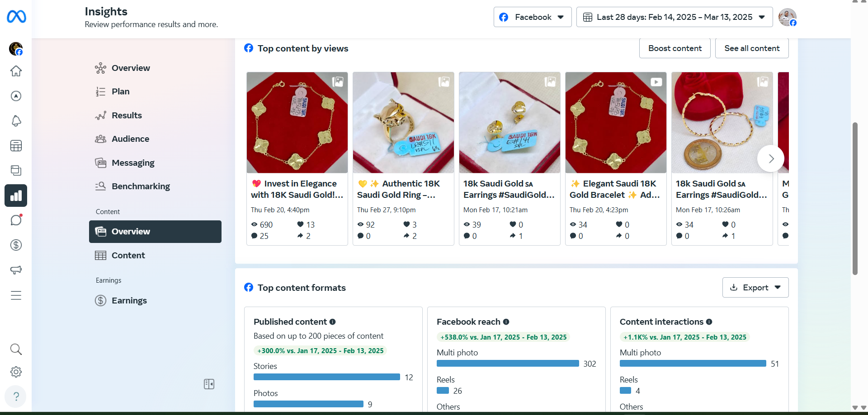The width and height of the screenshot is (868, 415).
Task: Click the info icon beside Facebook reach
Action: tap(506, 322)
